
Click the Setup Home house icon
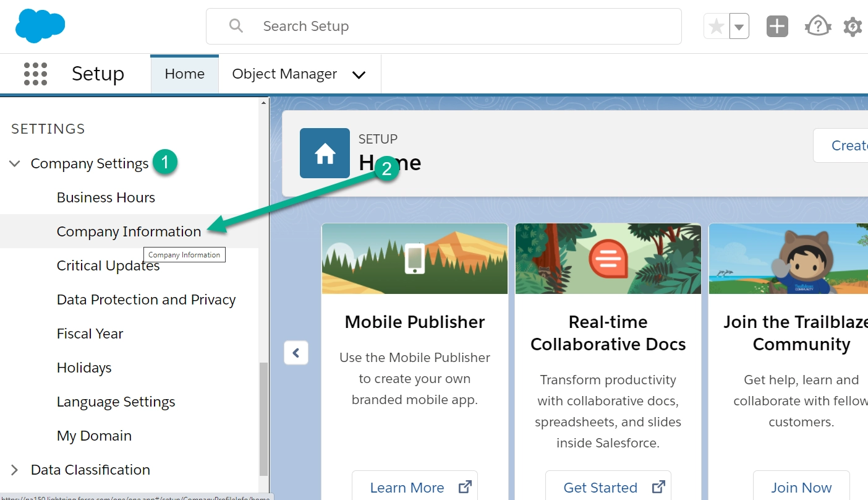coord(325,153)
